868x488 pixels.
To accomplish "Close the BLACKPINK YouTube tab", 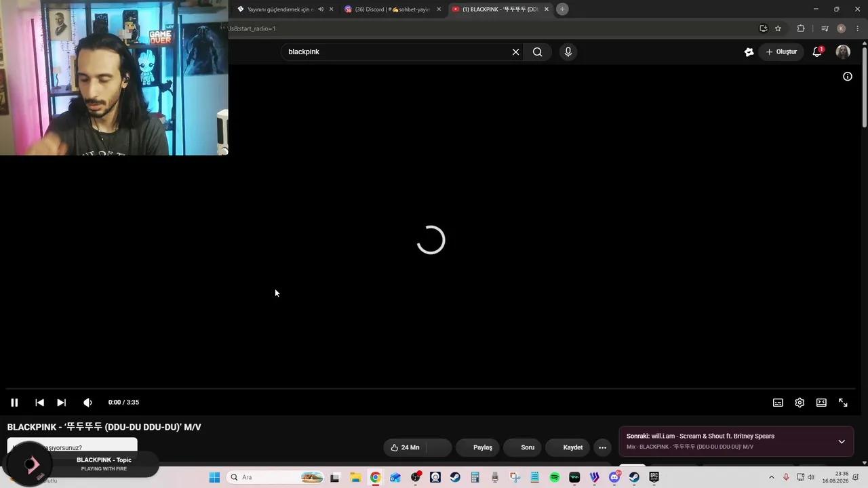I will pos(547,9).
